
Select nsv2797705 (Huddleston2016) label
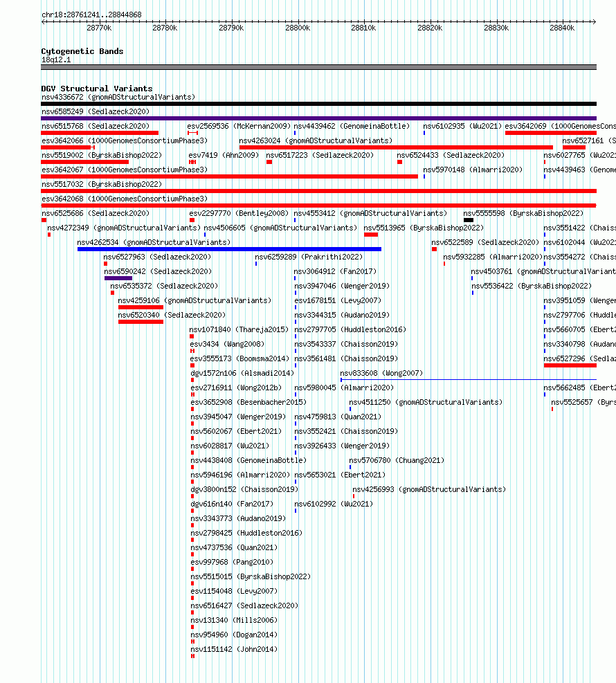click(x=350, y=330)
